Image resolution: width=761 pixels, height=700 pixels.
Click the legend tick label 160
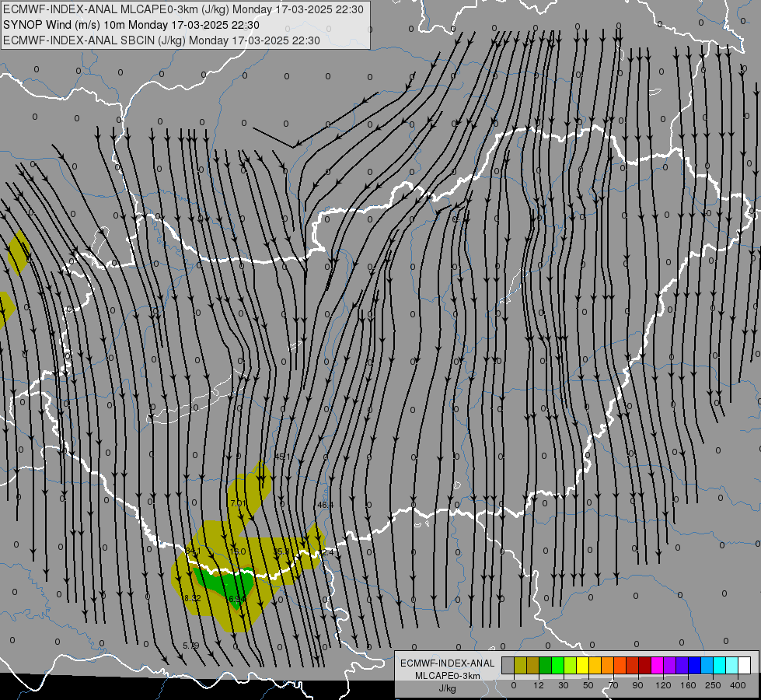pyautogui.click(x=688, y=685)
